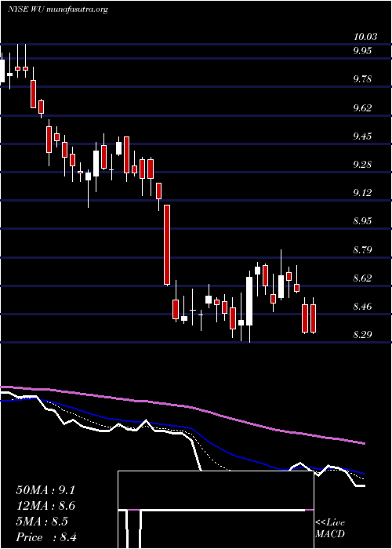The height and width of the screenshot is (549, 392).
Task: Click the tall white candle rising from 8.4 to 8.67
Action: (x=249, y=301)
